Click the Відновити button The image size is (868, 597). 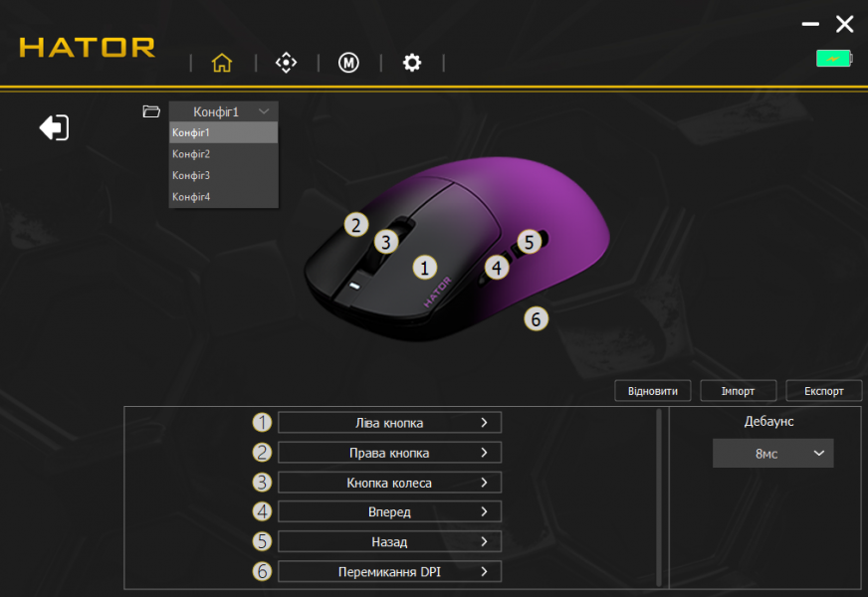[653, 391]
